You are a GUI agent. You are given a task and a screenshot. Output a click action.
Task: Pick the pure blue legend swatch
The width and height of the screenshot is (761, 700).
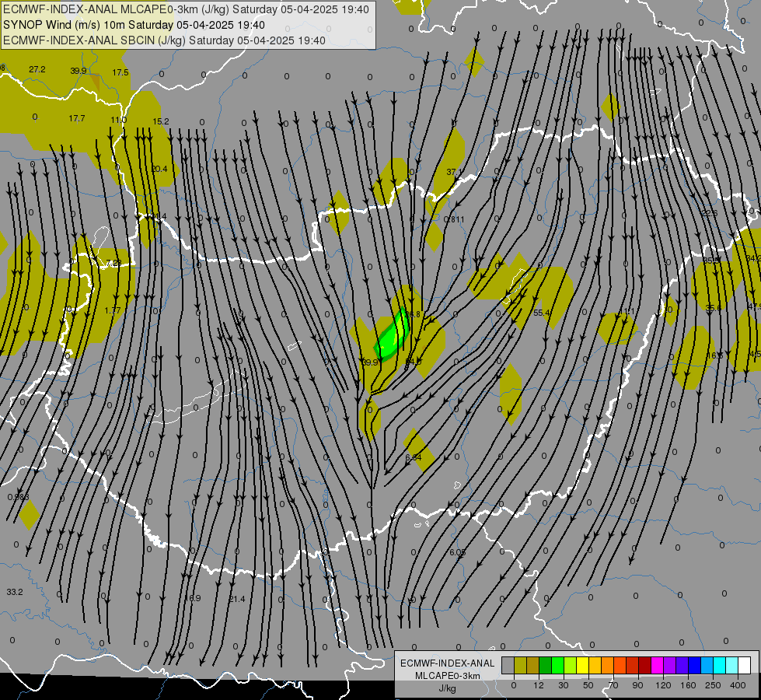694,666
